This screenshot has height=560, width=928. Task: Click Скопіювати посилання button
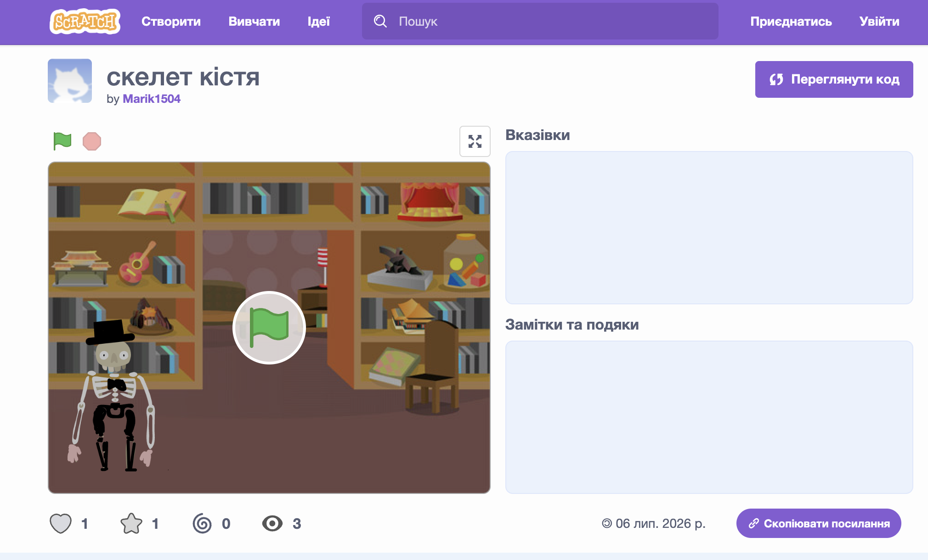(819, 523)
